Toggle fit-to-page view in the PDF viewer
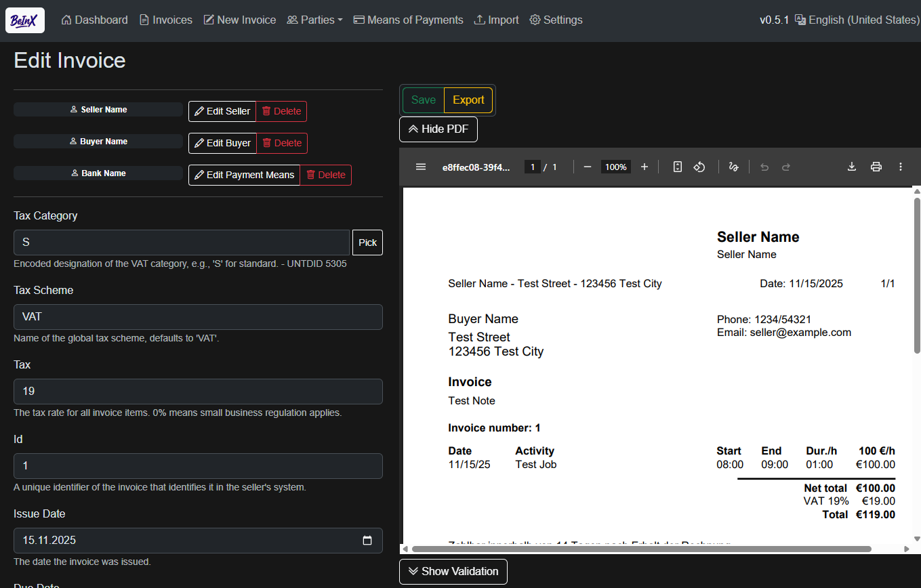This screenshot has height=588, width=921. click(677, 167)
